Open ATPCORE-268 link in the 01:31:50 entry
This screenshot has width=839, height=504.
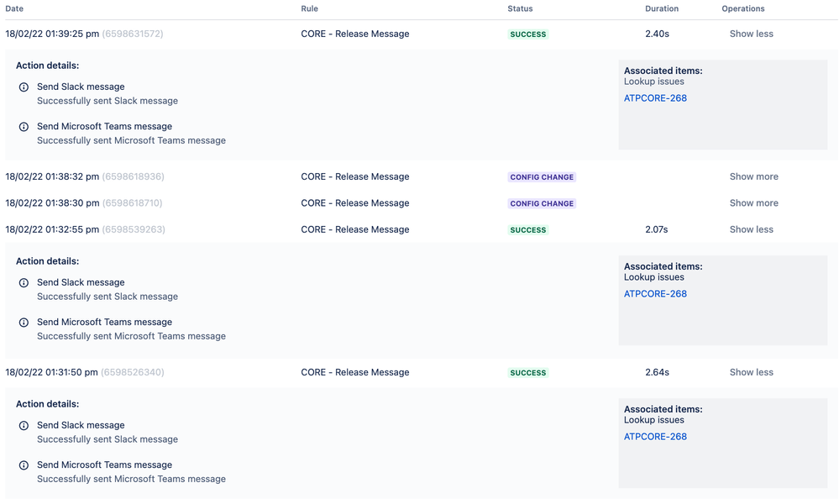pos(655,437)
